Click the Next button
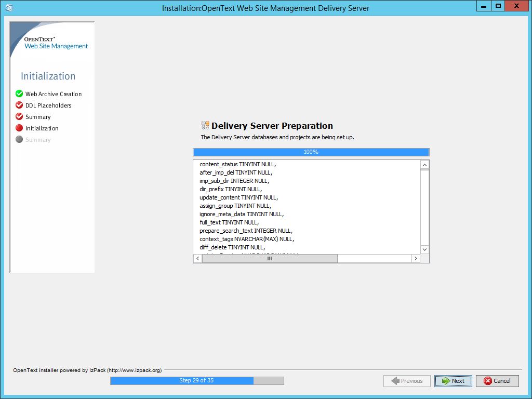Image resolution: width=532 pixels, height=399 pixels. pyautogui.click(x=453, y=381)
